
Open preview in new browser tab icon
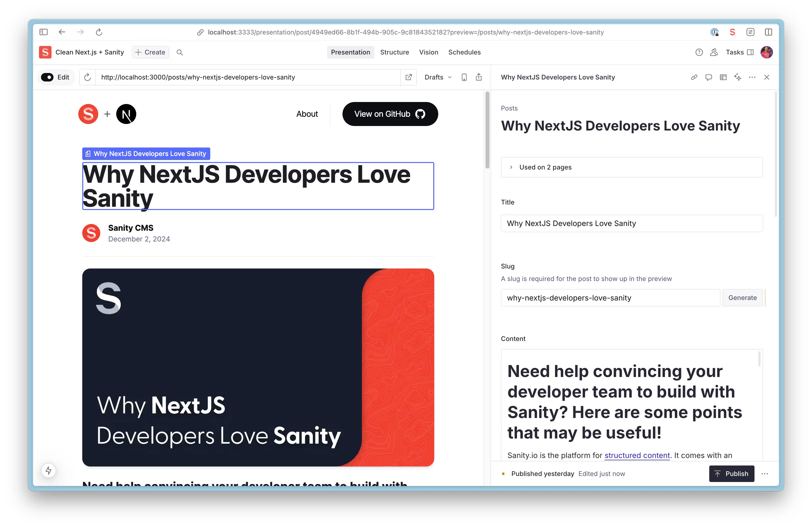(x=408, y=77)
